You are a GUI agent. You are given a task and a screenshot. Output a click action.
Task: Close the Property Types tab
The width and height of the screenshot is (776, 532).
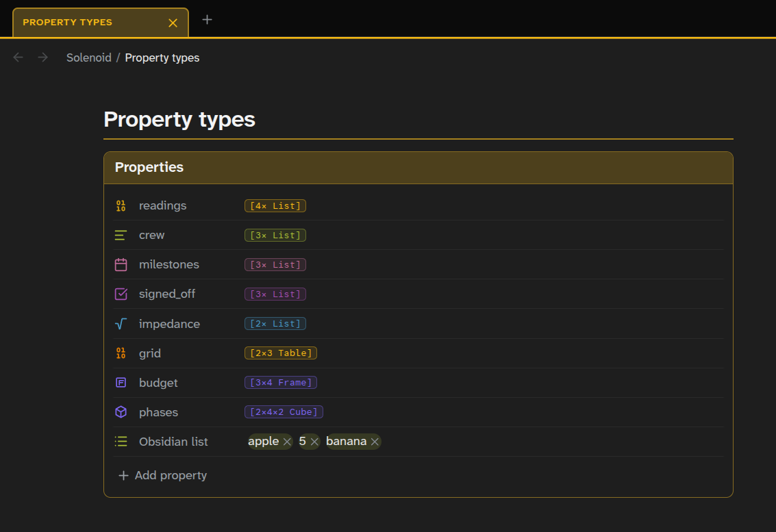(173, 23)
